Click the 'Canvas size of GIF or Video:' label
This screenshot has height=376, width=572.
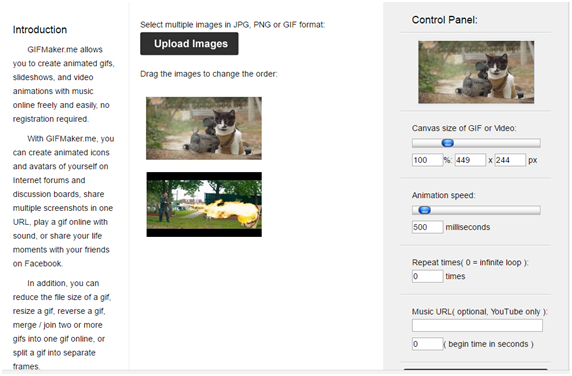pyautogui.click(x=464, y=128)
